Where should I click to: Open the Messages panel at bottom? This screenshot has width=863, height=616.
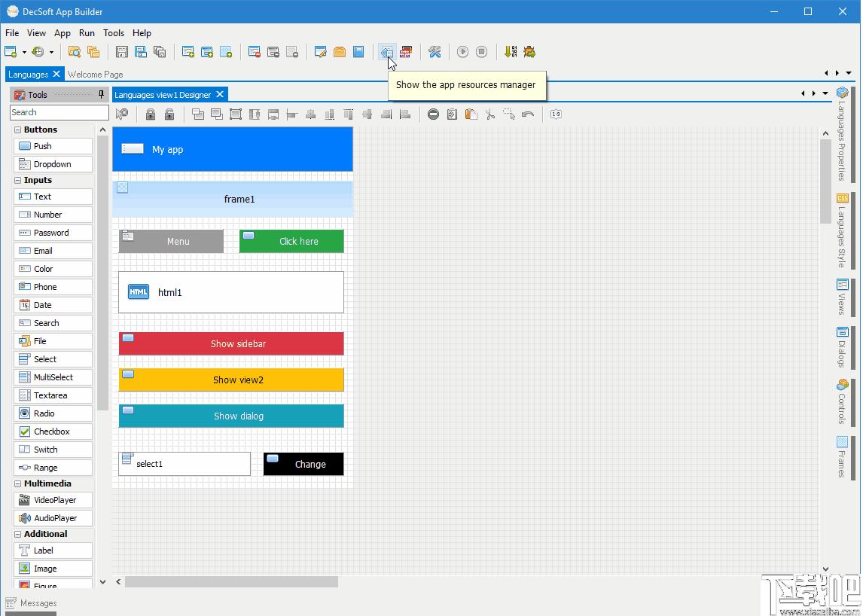(x=31, y=603)
